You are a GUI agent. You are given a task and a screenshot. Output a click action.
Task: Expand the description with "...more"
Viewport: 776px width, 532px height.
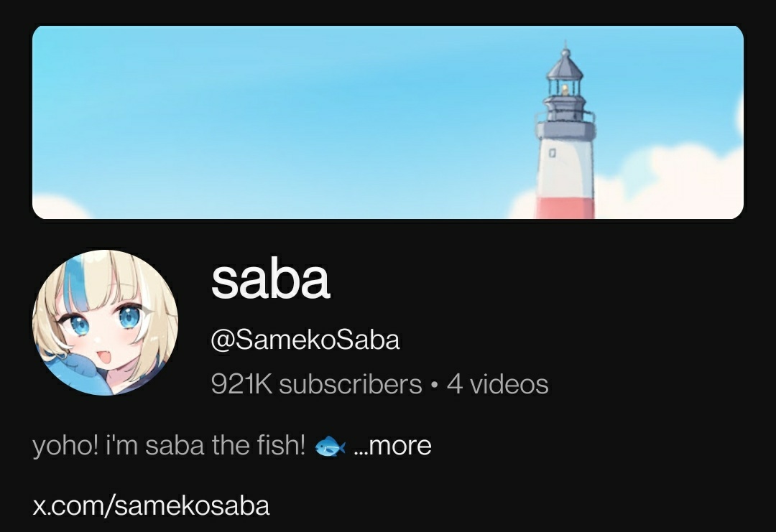coord(392,445)
